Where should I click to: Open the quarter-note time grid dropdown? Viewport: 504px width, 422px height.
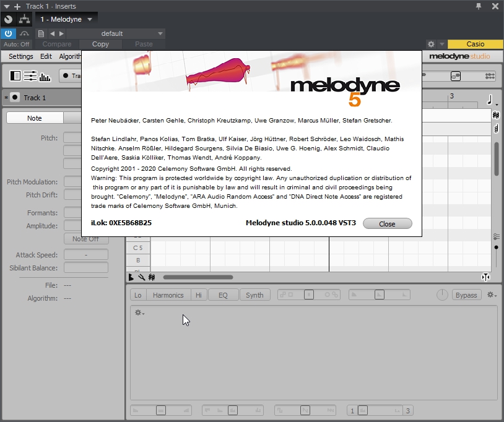point(491,100)
